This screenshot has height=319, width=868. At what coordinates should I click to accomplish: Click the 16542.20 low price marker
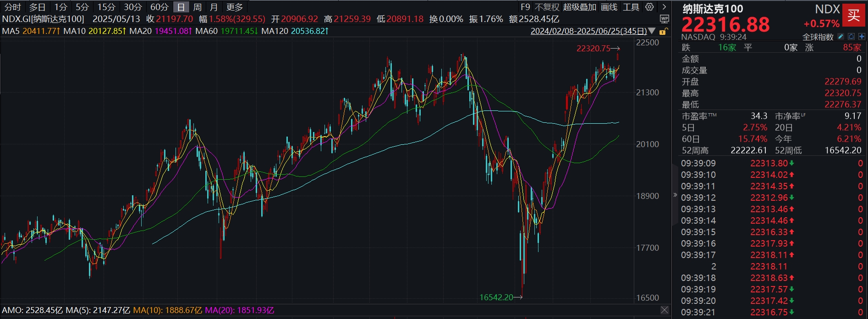coord(496,297)
